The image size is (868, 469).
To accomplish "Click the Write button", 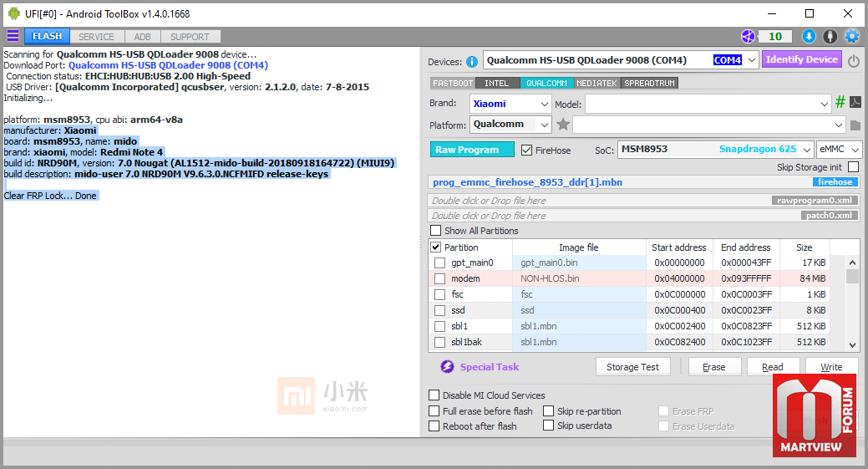I will 831,366.
